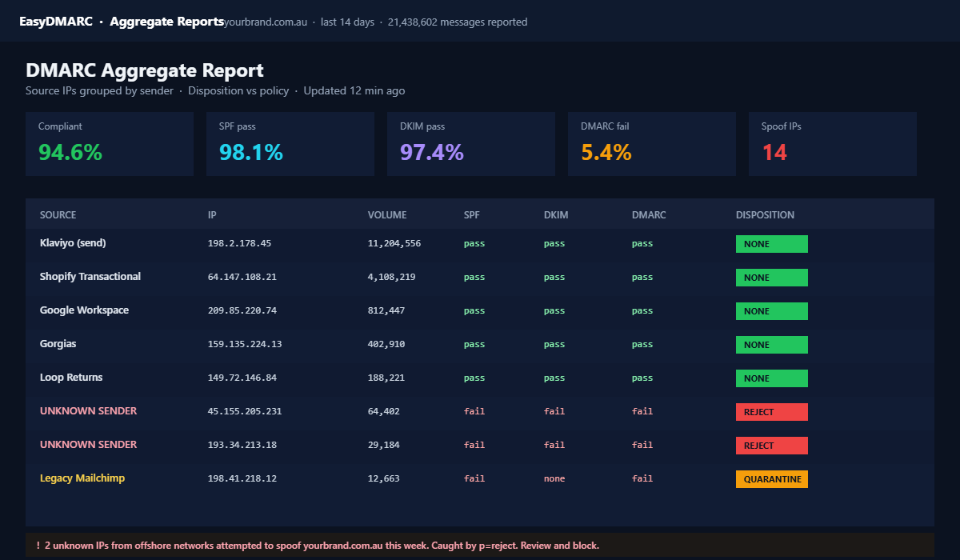Click QUARANTINE badge for Legacy Mailchimp
Image resolution: width=960 pixels, height=560 pixels.
point(772,479)
